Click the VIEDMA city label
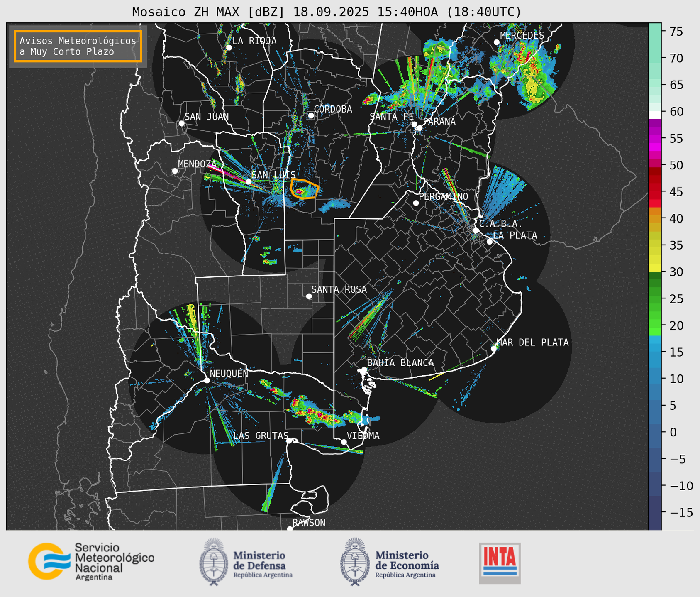700x597 pixels. tap(363, 436)
